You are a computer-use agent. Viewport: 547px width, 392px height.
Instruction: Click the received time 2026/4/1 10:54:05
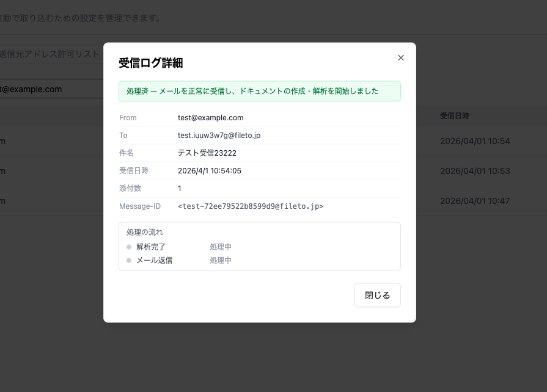(x=209, y=171)
